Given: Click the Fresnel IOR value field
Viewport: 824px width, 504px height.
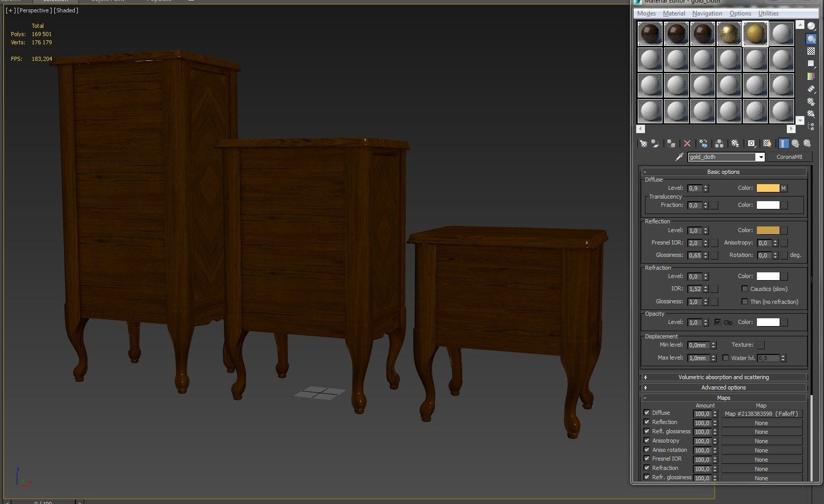Looking at the screenshot, I should pos(695,243).
